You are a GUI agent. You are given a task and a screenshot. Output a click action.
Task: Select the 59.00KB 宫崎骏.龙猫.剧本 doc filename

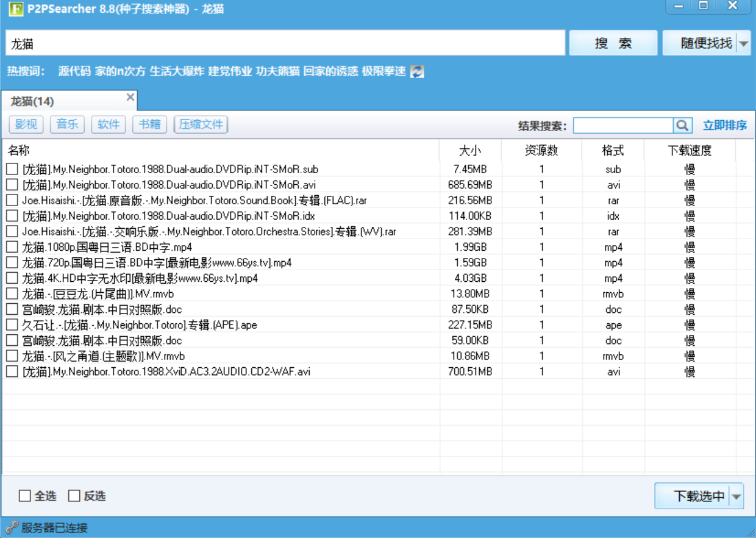point(102,340)
